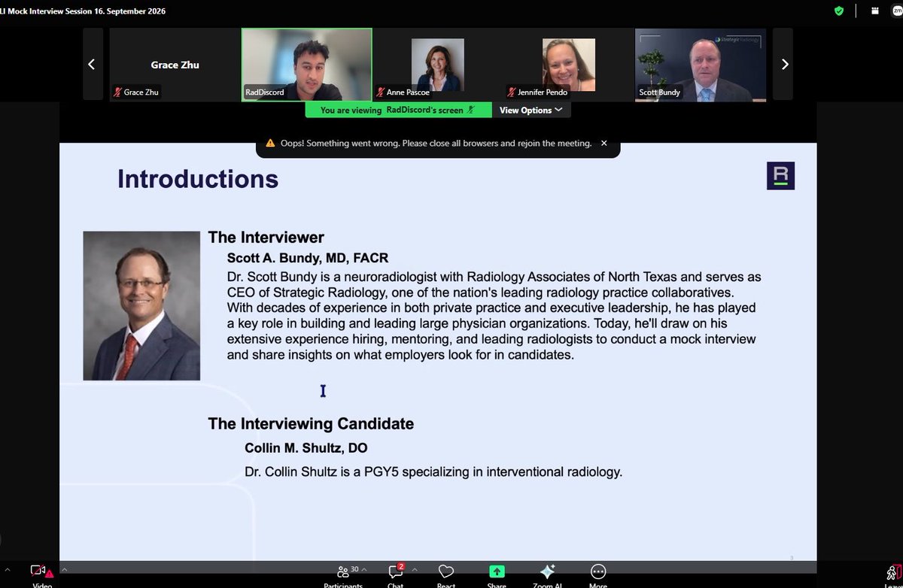Click the Strategic Radiology logo in Scott's video
903x588 pixels.
coord(737,39)
